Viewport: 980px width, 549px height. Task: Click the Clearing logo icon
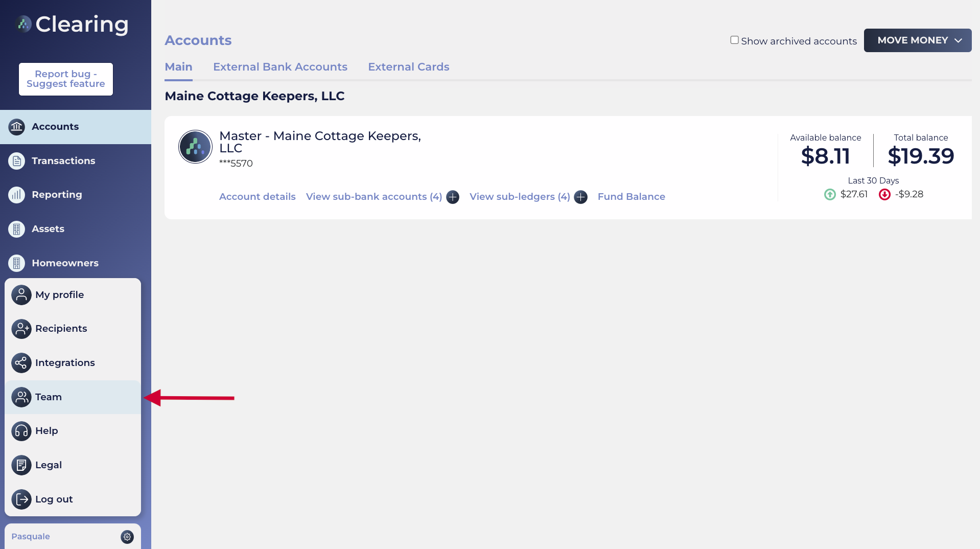(x=23, y=24)
